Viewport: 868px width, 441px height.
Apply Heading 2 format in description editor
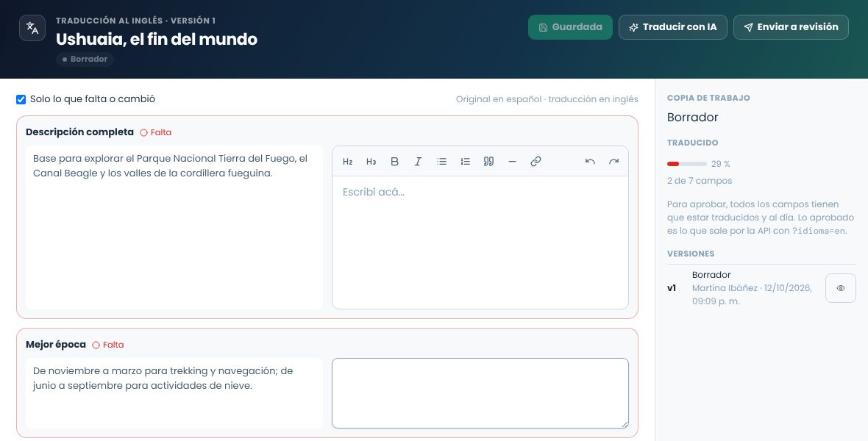[348, 162]
